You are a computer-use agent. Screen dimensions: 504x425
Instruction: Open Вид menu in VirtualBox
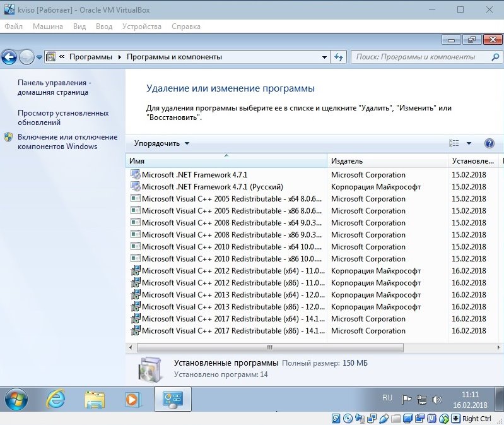click(x=79, y=27)
